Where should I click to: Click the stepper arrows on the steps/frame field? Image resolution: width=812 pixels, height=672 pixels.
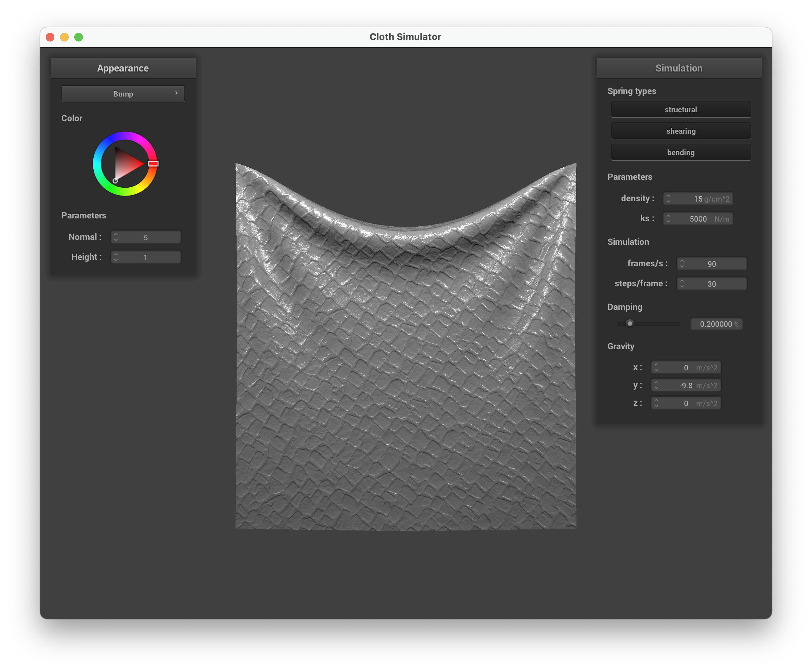pyautogui.click(x=682, y=284)
